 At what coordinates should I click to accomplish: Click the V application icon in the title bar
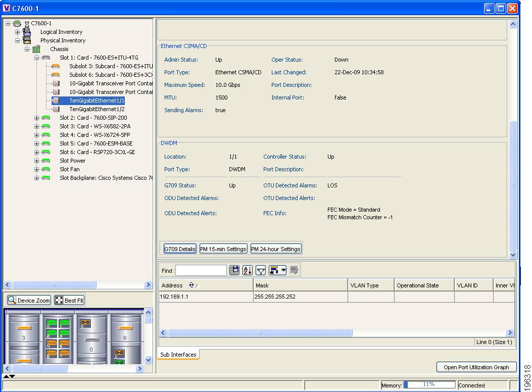[7, 8]
